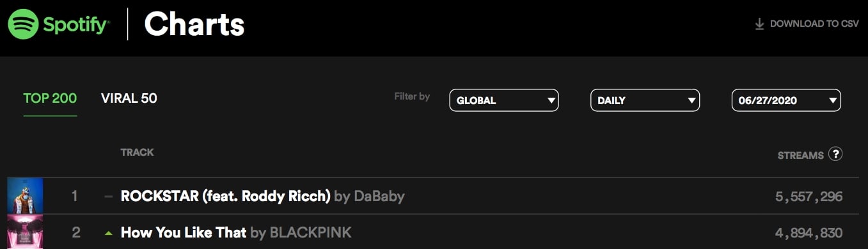This screenshot has height=249, width=868.
Task: Click the green up arrow for rank 2
Action: coord(108,233)
